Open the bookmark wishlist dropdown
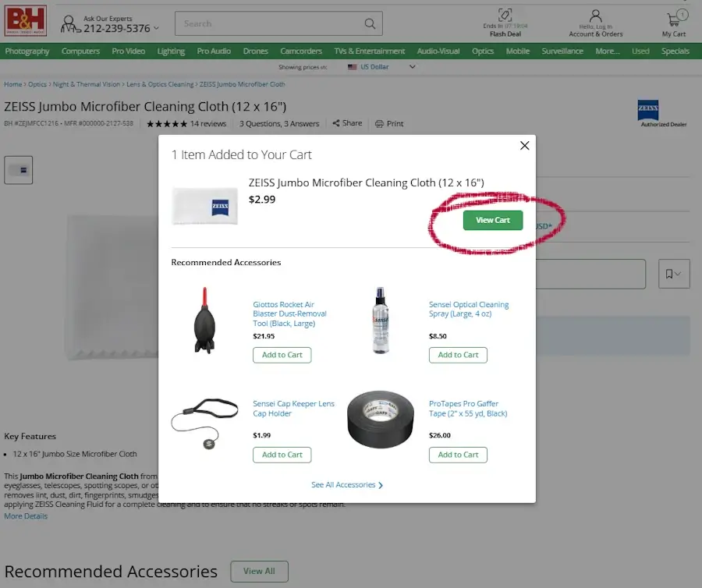 tap(674, 274)
